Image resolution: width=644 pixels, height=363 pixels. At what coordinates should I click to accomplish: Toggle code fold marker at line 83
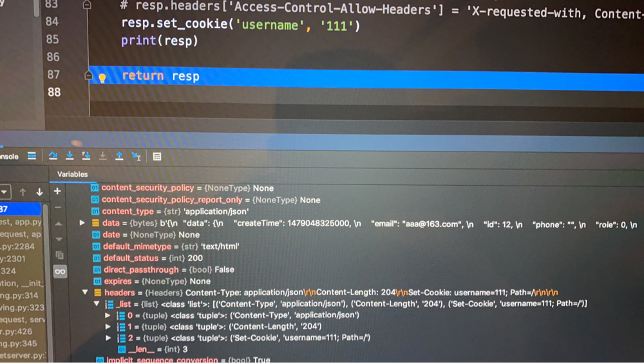click(87, 5)
